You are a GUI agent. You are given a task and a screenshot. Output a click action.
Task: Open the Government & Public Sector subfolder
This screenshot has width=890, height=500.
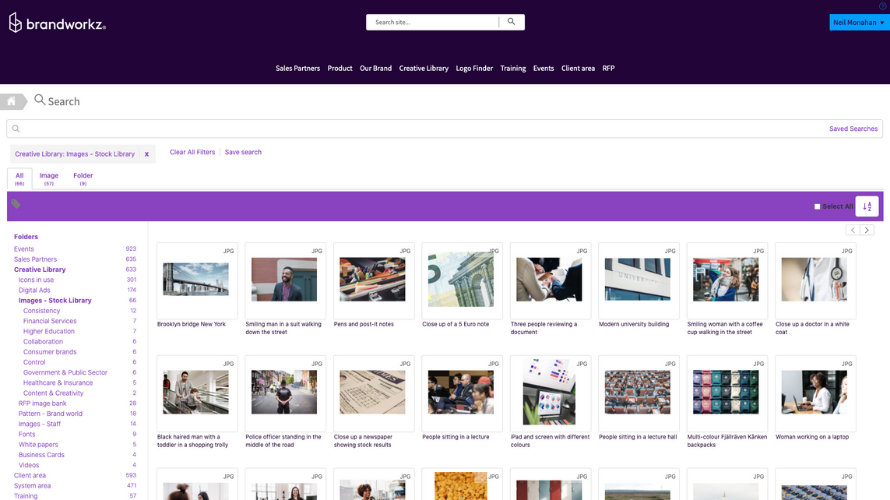65,372
